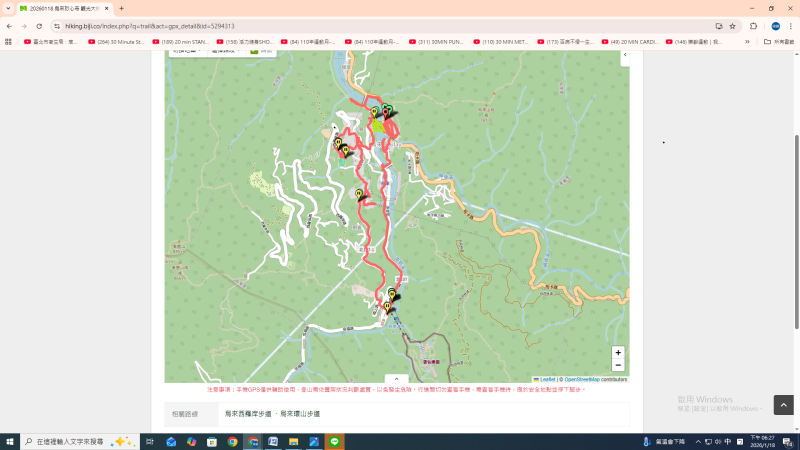Zoom in on the trail map
The image size is (800, 450).
tap(618, 353)
